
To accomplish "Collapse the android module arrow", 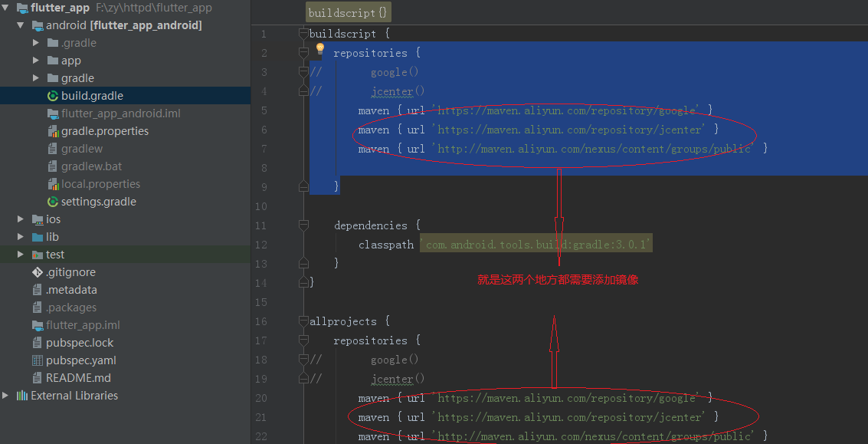I will 21,25.
